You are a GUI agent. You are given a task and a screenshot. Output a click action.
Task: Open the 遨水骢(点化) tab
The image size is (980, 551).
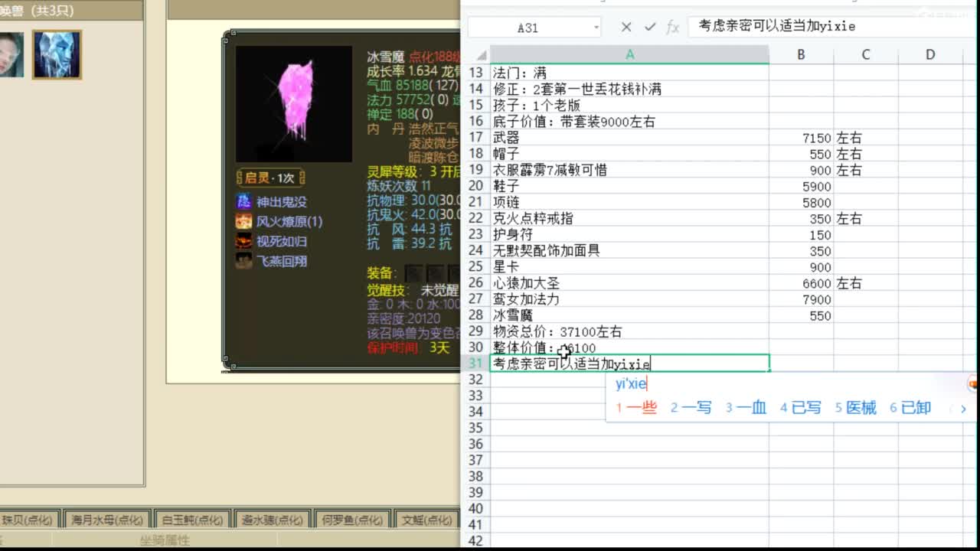tap(272, 520)
